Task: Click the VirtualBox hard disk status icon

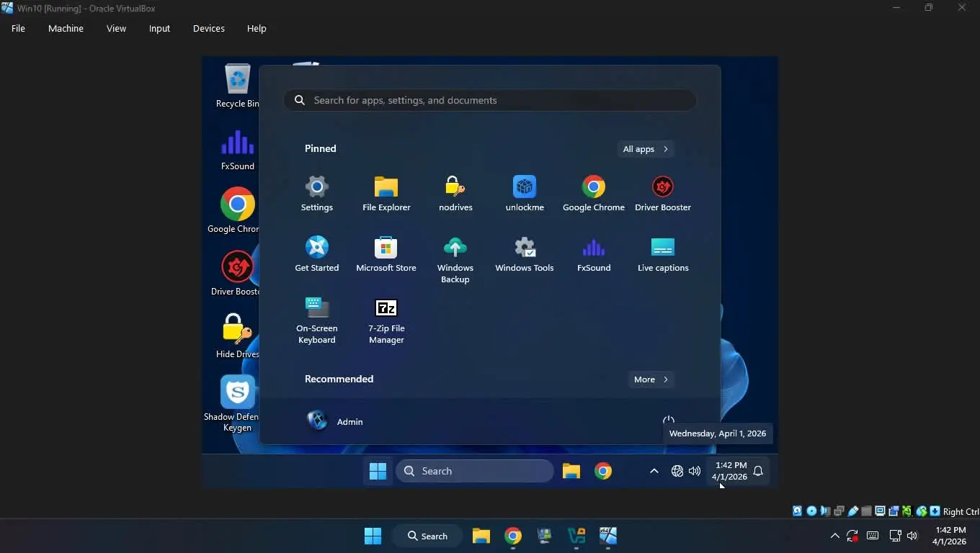Action: [x=797, y=511]
